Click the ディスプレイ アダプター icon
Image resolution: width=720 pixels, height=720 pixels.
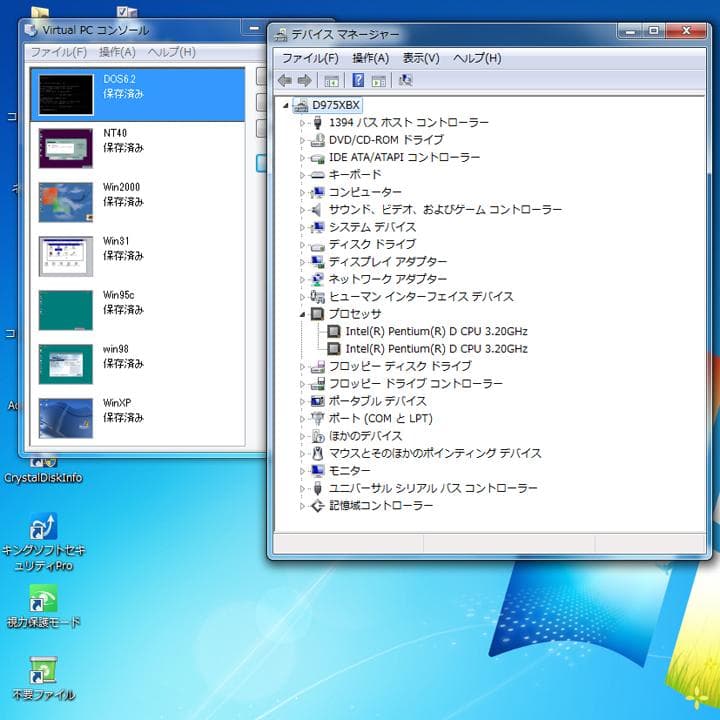(x=317, y=262)
